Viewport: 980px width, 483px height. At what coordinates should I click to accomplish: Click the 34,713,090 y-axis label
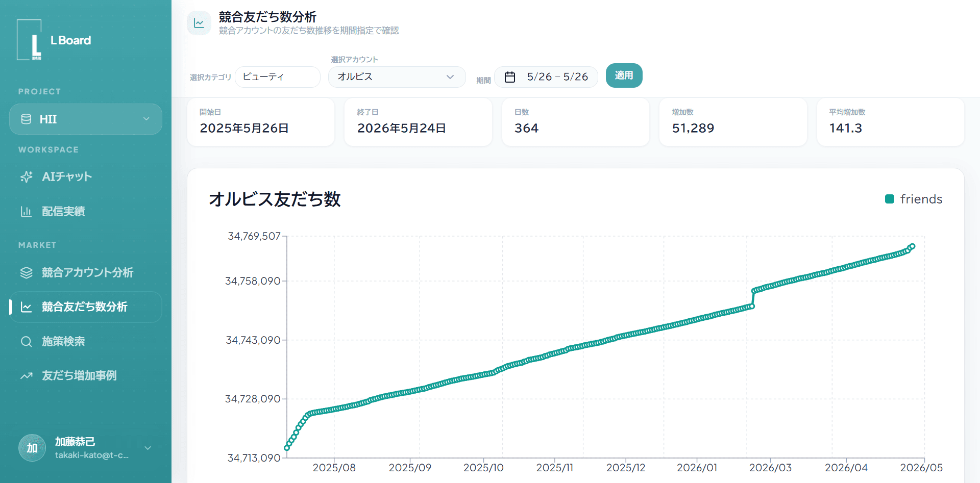pyautogui.click(x=254, y=458)
